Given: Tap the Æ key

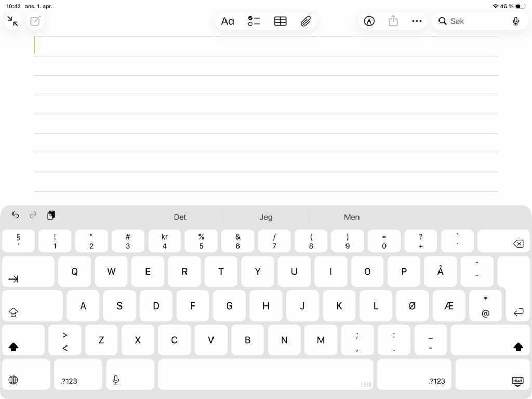Looking at the screenshot, I should tap(449, 305).
